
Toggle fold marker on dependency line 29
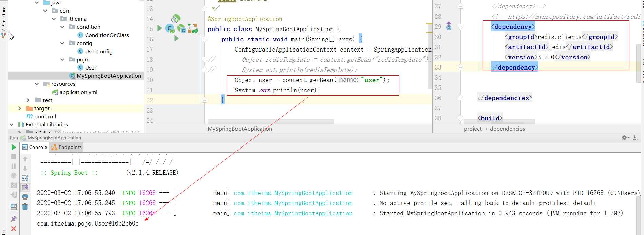coord(460,26)
